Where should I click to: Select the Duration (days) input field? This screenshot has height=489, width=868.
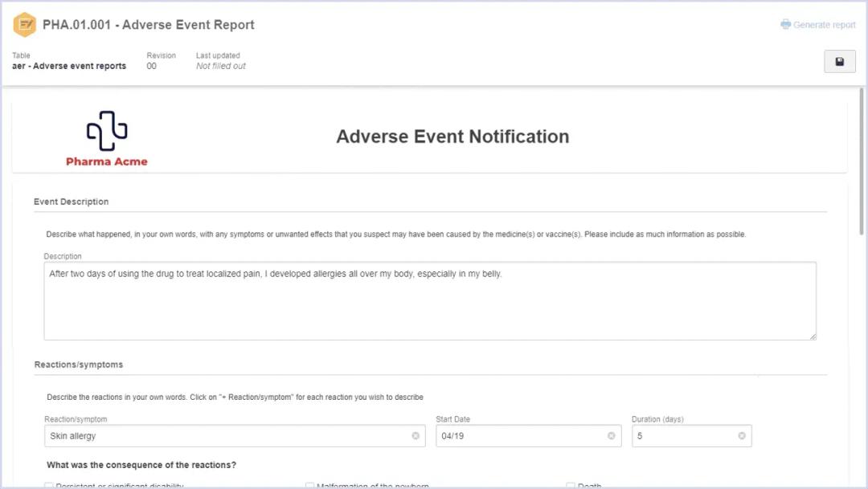click(x=683, y=436)
